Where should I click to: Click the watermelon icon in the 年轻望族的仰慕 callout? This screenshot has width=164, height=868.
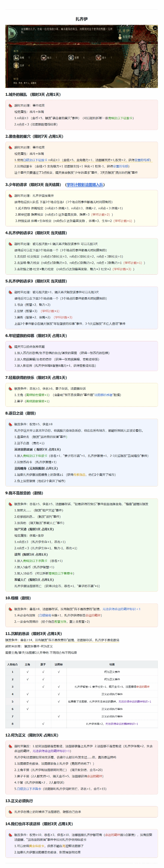click(x=10, y=346)
